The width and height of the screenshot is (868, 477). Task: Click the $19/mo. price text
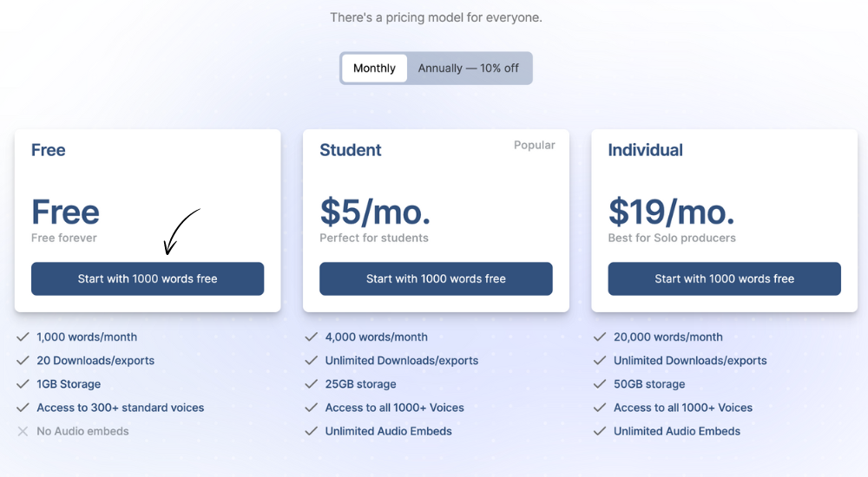pyautogui.click(x=672, y=212)
